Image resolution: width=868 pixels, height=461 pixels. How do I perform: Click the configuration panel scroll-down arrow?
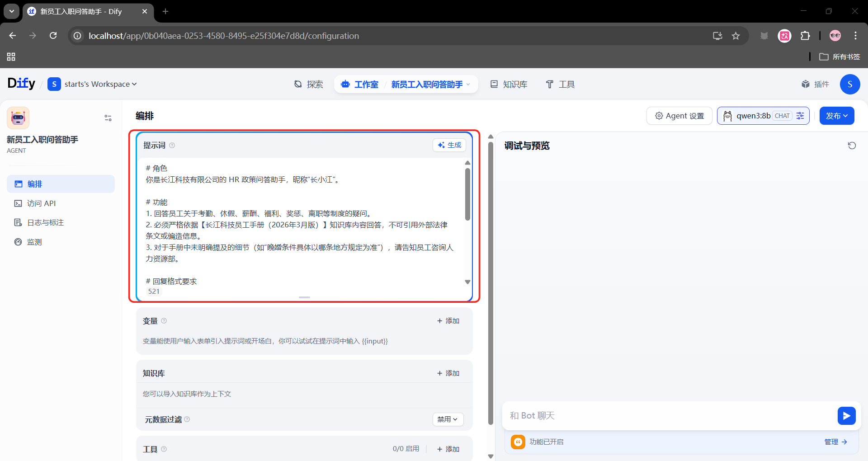[491, 456]
